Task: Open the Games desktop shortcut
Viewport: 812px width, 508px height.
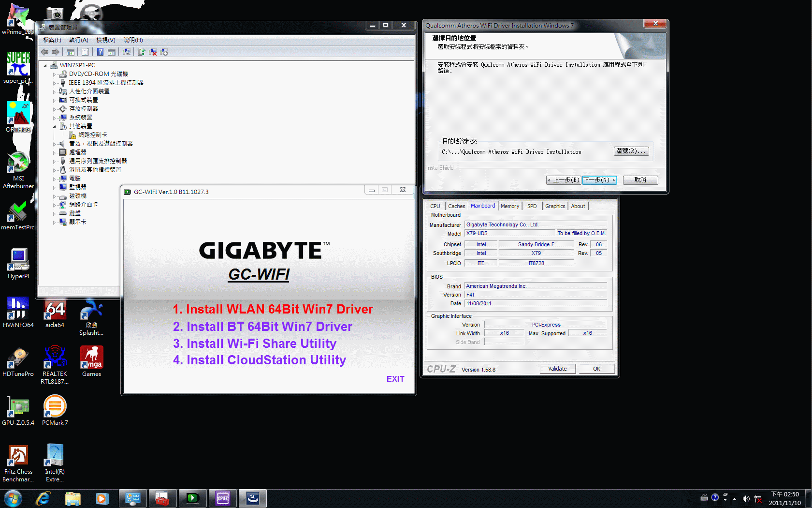Action: [92, 361]
